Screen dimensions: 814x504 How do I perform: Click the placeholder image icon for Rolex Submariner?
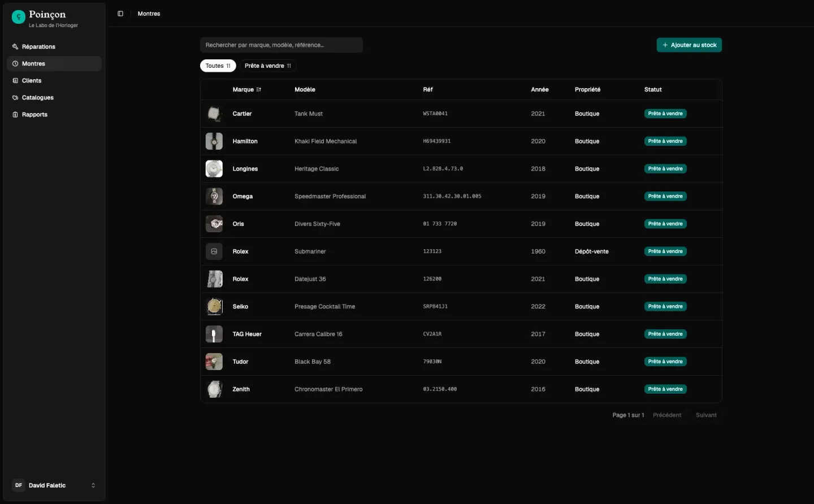click(214, 251)
